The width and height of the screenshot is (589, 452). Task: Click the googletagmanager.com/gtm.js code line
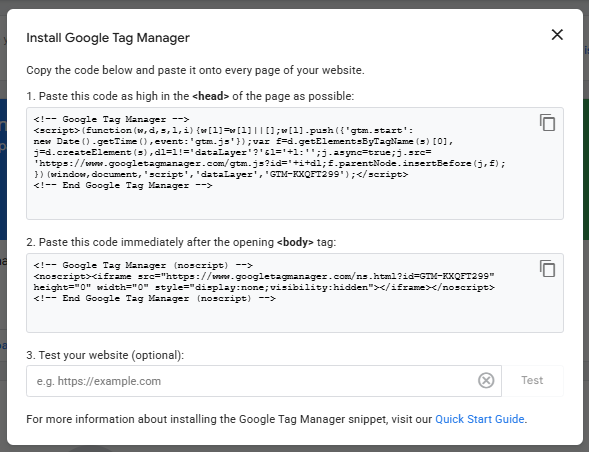(x=269, y=163)
